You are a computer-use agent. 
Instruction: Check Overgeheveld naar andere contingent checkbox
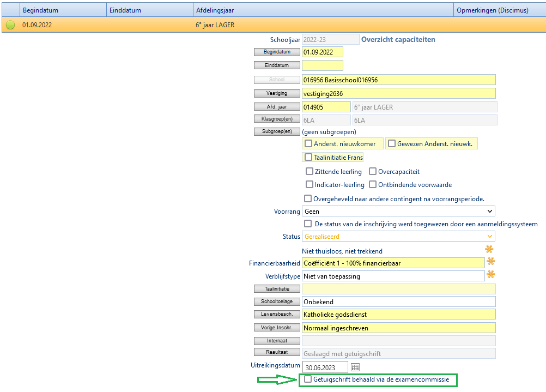(x=308, y=198)
